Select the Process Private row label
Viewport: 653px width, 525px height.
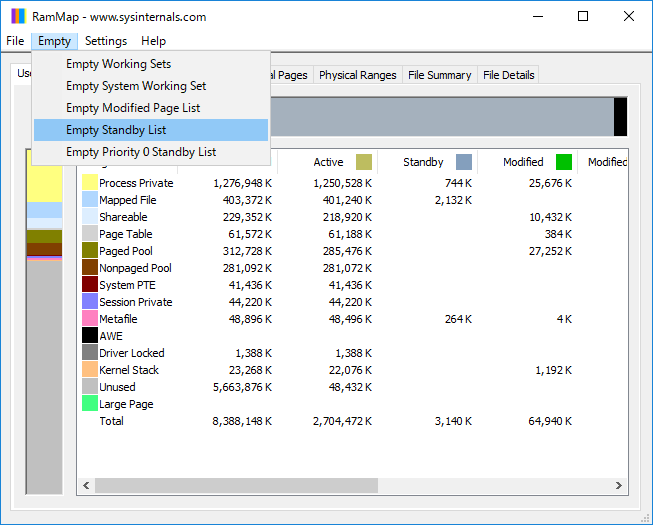tap(136, 183)
